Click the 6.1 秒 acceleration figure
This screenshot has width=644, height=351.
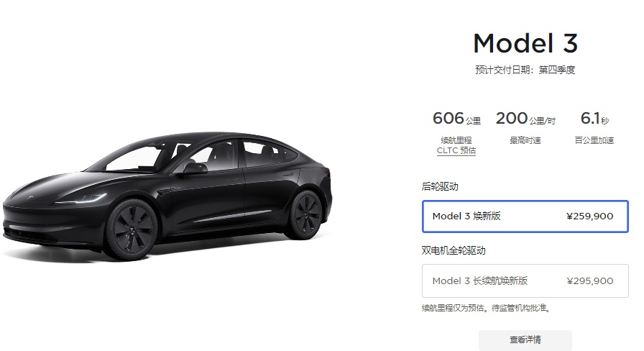click(594, 119)
